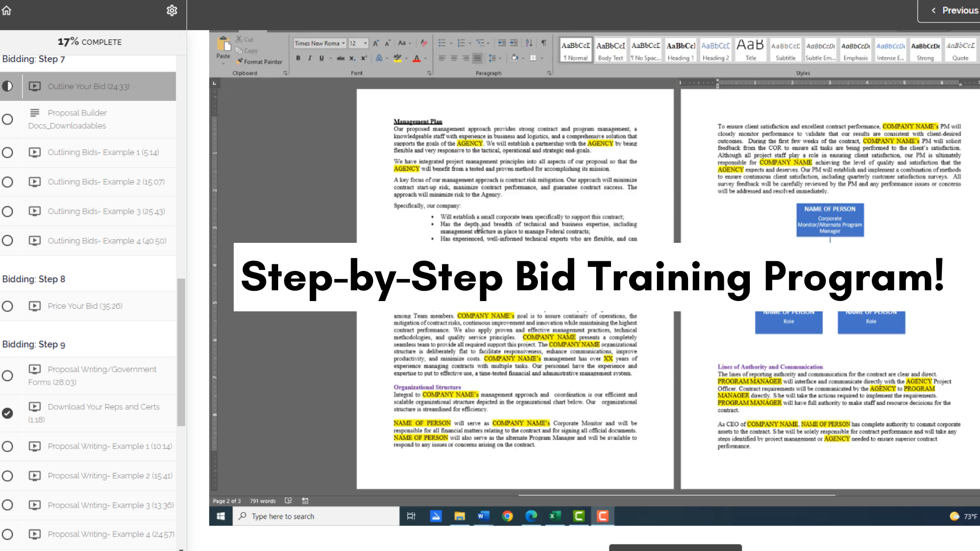
Task: Open Word from the taskbar
Action: tap(483, 516)
